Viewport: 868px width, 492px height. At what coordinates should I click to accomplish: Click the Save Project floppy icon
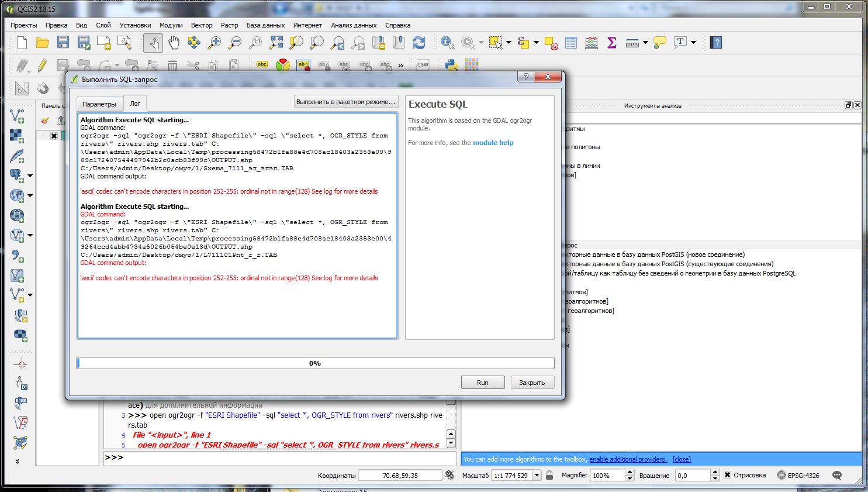pos(63,43)
